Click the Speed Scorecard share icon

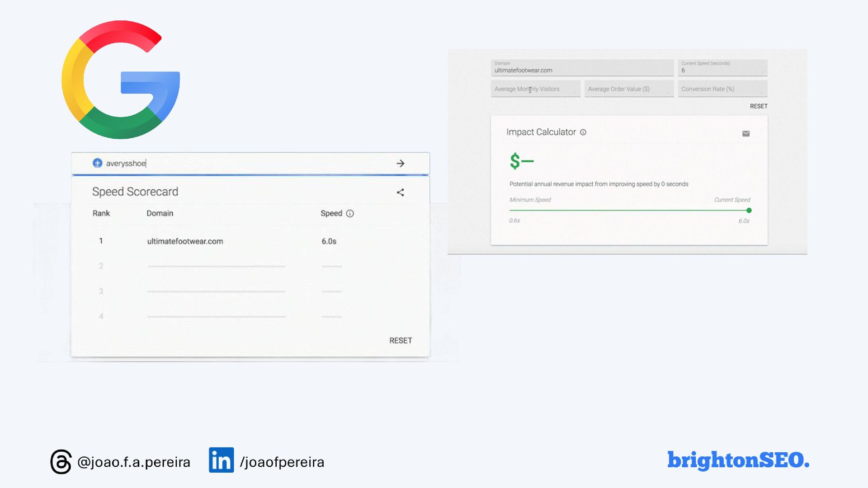pyautogui.click(x=400, y=192)
